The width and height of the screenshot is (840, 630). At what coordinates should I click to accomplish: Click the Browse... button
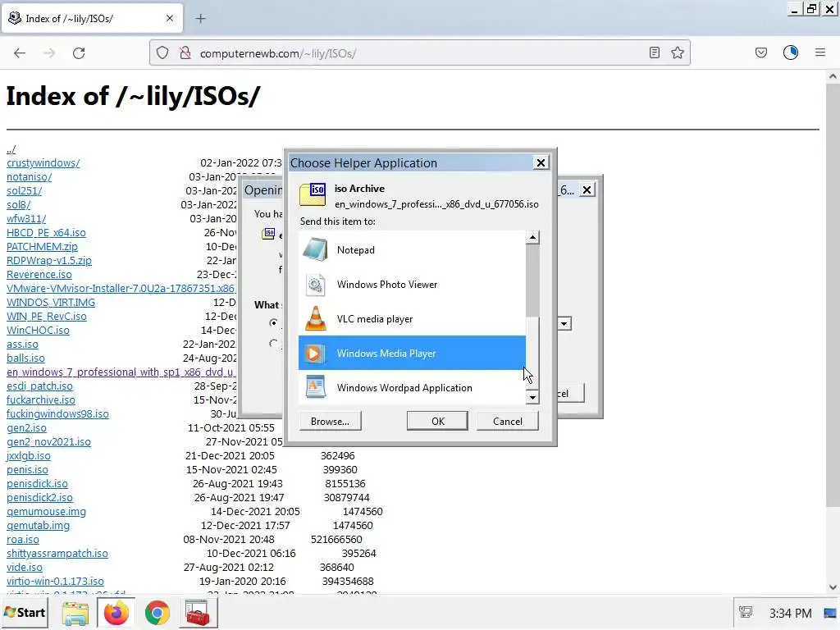pos(330,421)
